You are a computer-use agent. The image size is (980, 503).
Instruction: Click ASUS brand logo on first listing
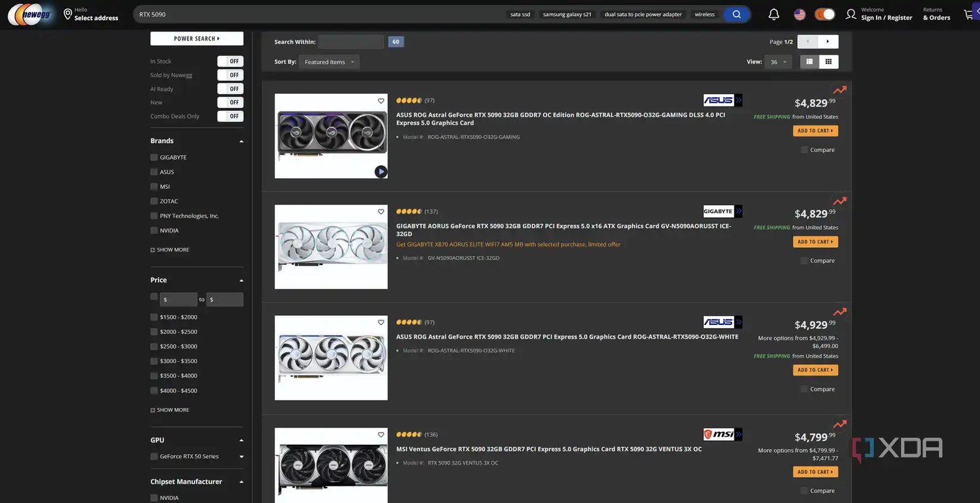[723, 100]
